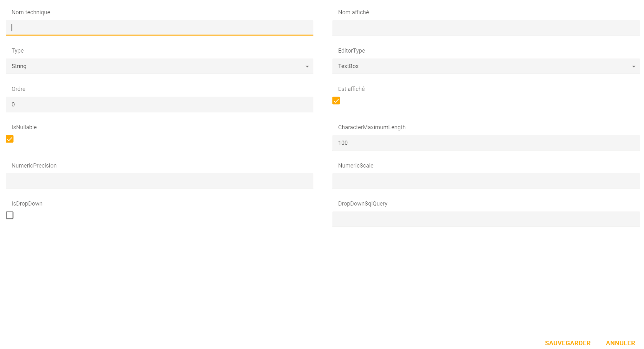Click the CharacterMaximumLength field showing 100

point(486,143)
